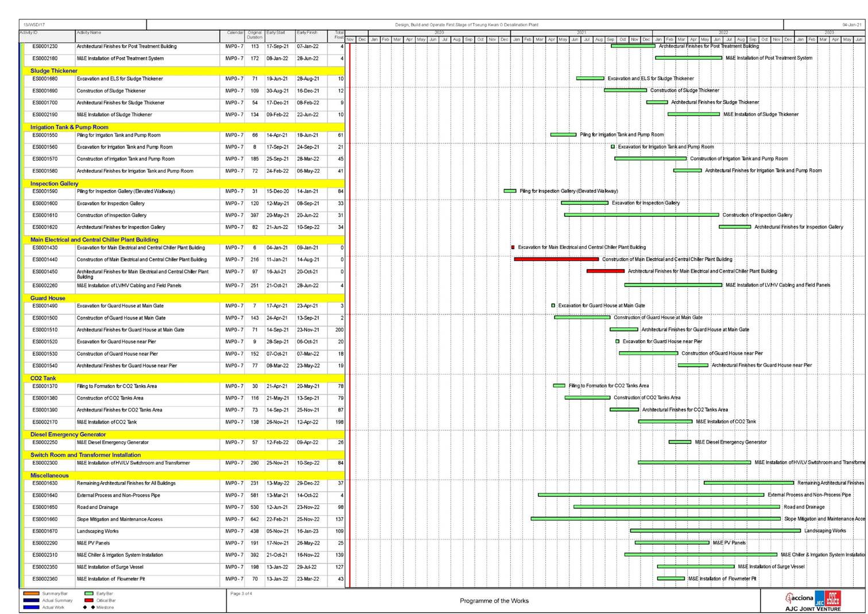
Task: Click the Acciona logo in the footer
Action: click(x=799, y=598)
